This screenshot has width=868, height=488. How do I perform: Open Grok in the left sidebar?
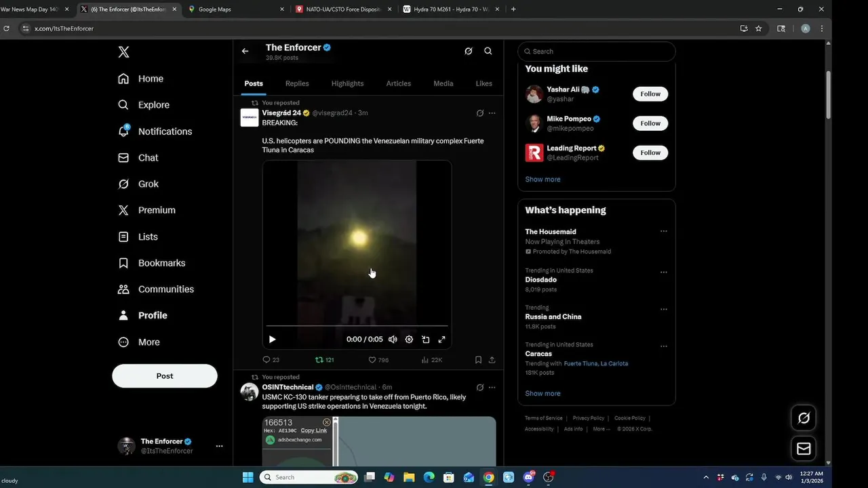[138, 184]
